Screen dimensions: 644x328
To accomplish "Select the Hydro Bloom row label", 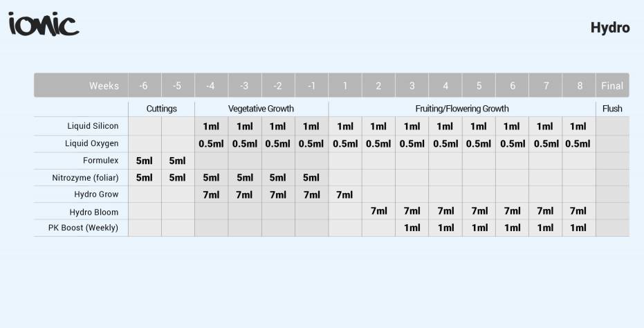I will [94, 212].
